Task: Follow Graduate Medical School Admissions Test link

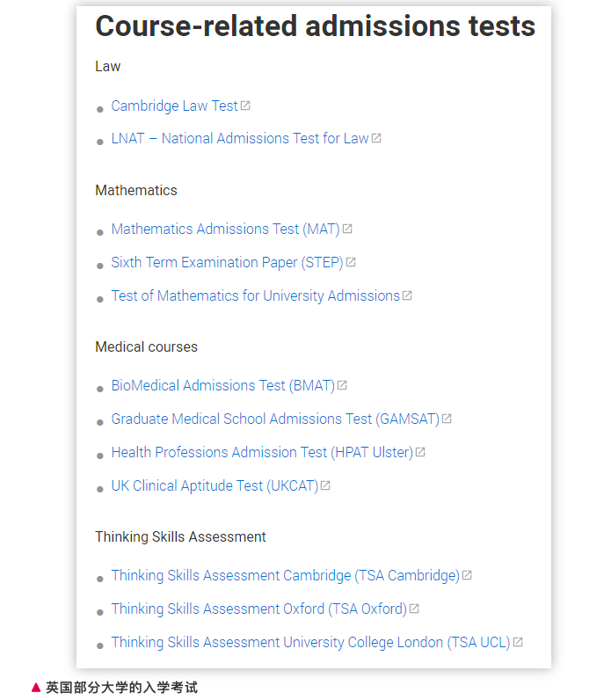Action: 274,419
